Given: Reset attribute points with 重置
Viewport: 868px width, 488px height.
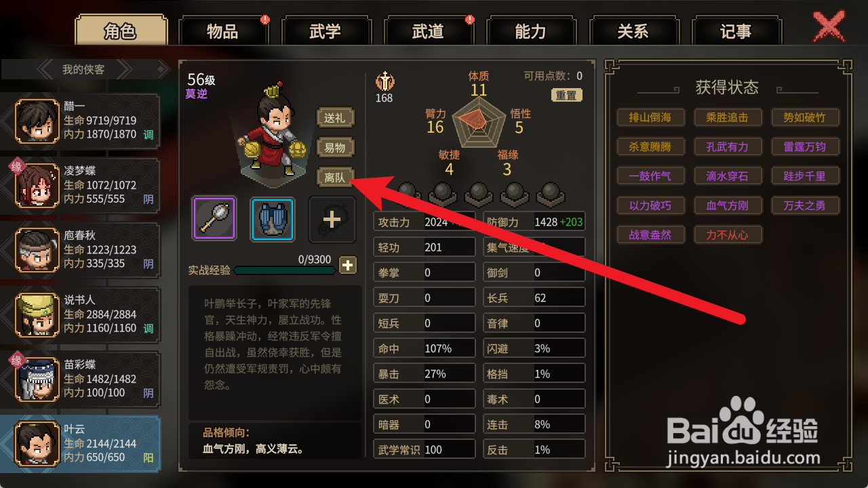Looking at the screenshot, I should coord(566,96).
